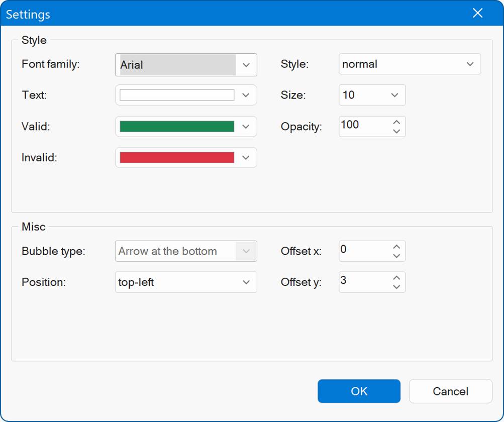Open the Style dropdown showing normal
The width and height of the screenshot is (504, 422).
tap(470, 64)
